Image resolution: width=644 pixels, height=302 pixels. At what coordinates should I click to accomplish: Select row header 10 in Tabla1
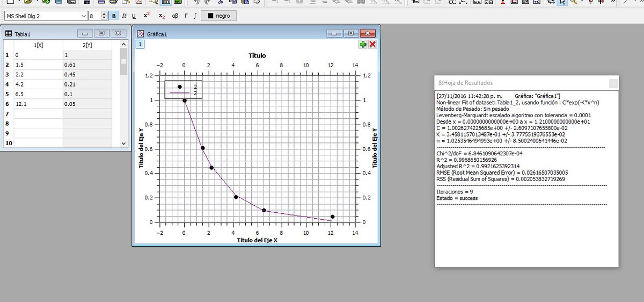pyautogui.click(x=7, y=143)
